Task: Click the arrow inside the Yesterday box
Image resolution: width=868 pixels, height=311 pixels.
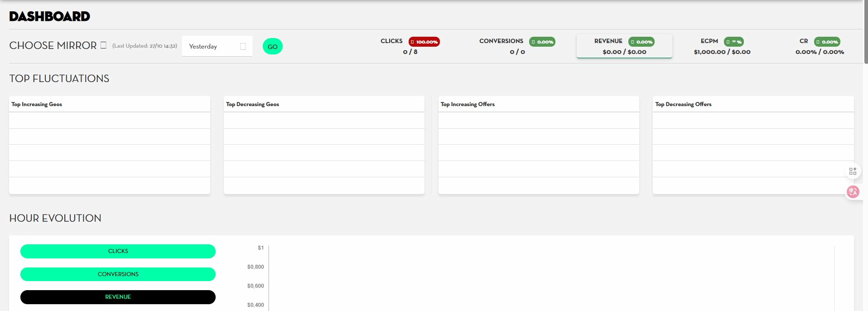Action: tap(243, 46)
